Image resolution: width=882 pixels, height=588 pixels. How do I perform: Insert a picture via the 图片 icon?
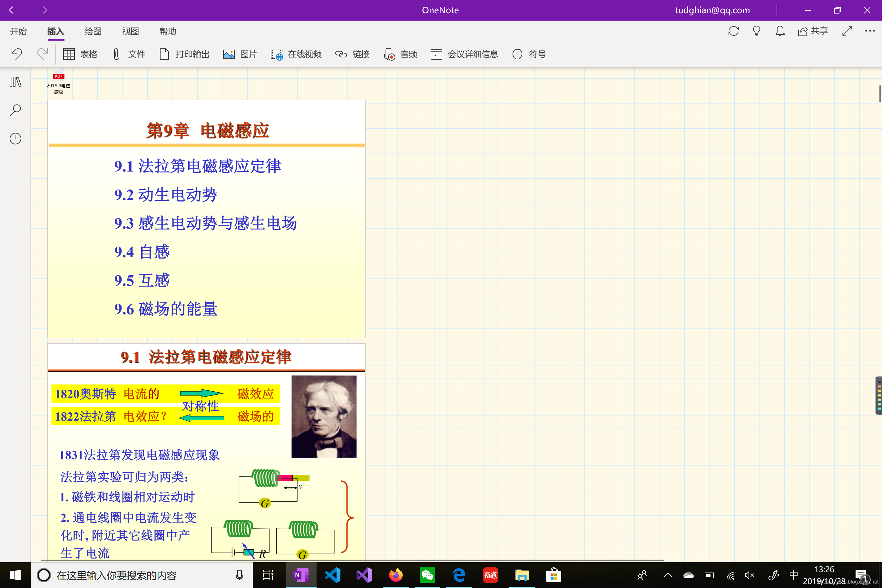[240, 54]
